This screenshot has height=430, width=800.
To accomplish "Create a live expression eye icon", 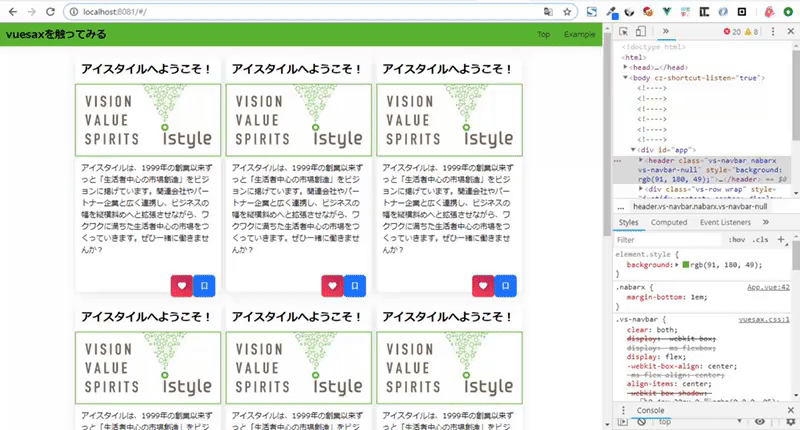I will pyautogui.click(x=760, y=421).
